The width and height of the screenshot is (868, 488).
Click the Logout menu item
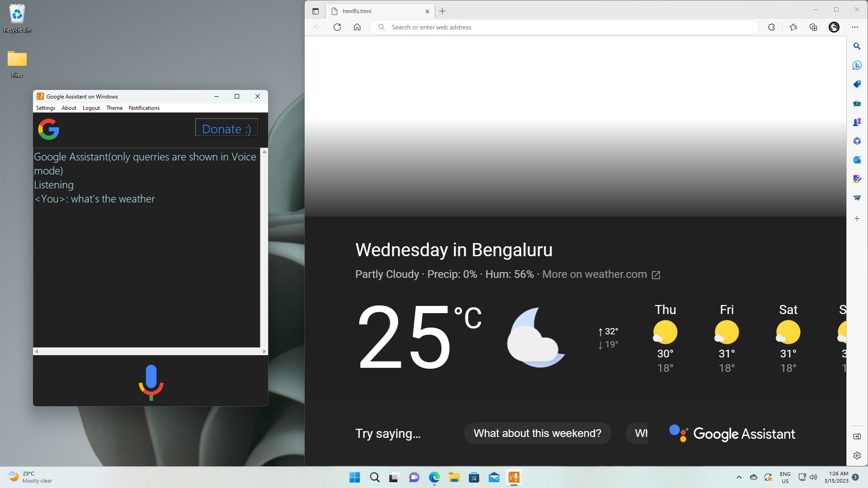[x=91, y=108]
